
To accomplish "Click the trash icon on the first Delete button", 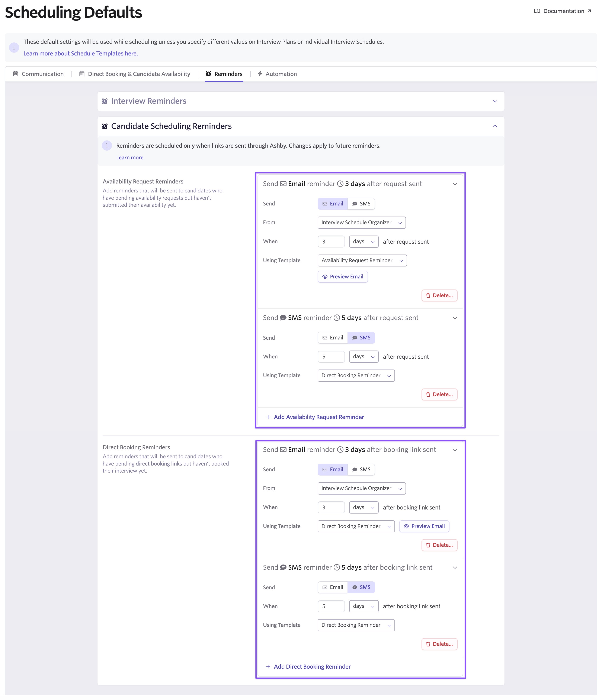I will (428, 296).
